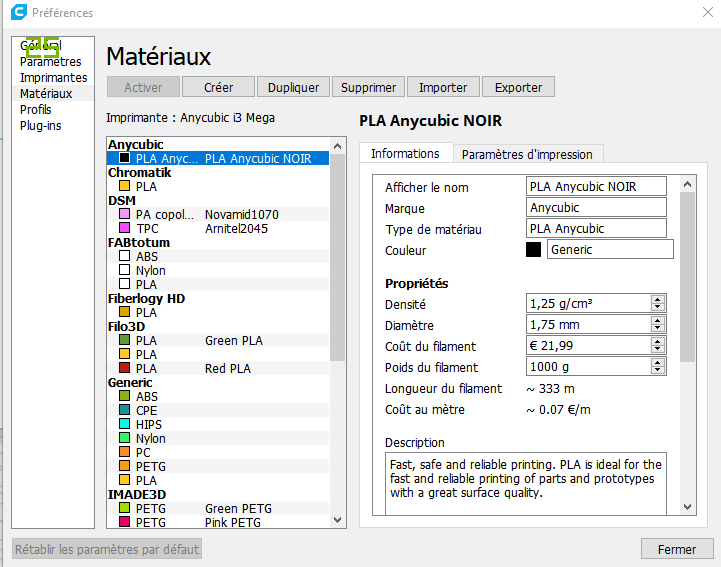
Task: Select IMADE3D Green PETG material
Action: [218, 508]
